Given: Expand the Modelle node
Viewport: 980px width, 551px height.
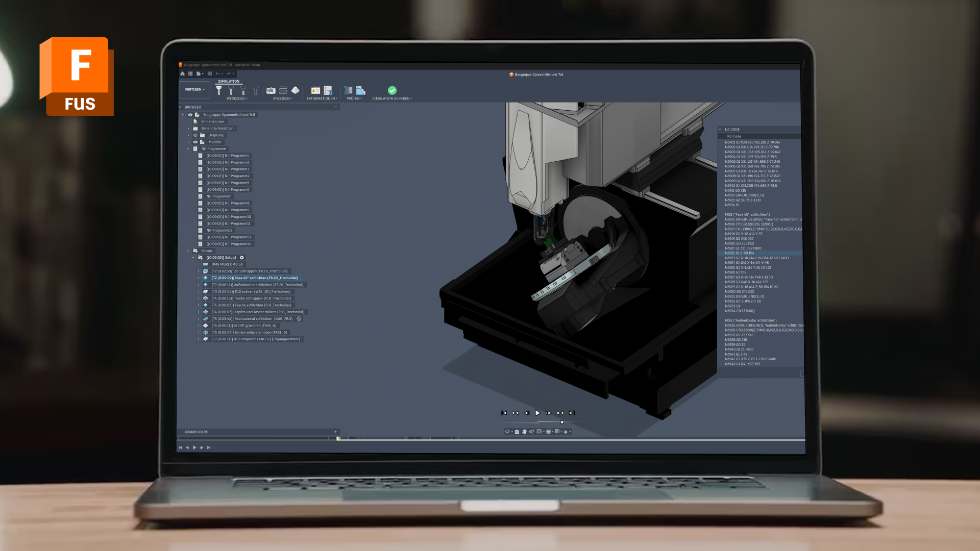Looking at the screenshot, I should point(188,142).
